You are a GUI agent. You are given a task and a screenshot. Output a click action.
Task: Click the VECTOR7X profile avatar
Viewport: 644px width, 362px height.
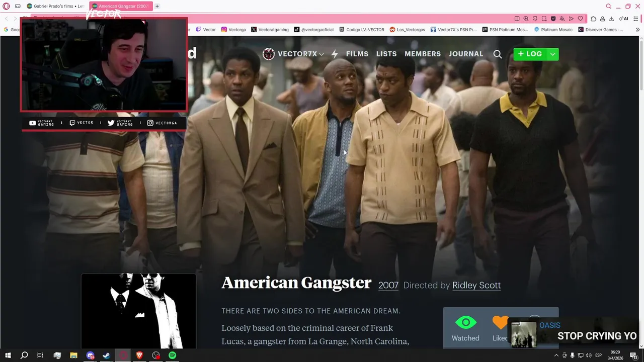[269, 54]
